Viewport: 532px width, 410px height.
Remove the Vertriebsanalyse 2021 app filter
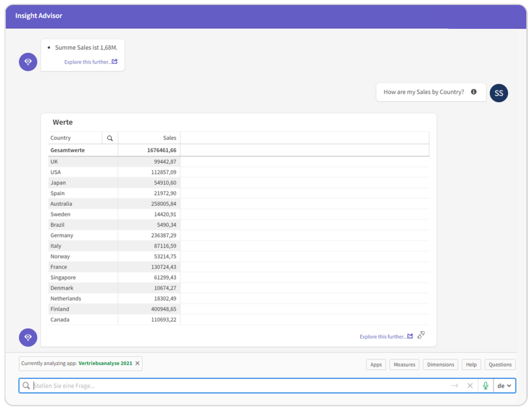pyautogui.click(x=137, y=363)
